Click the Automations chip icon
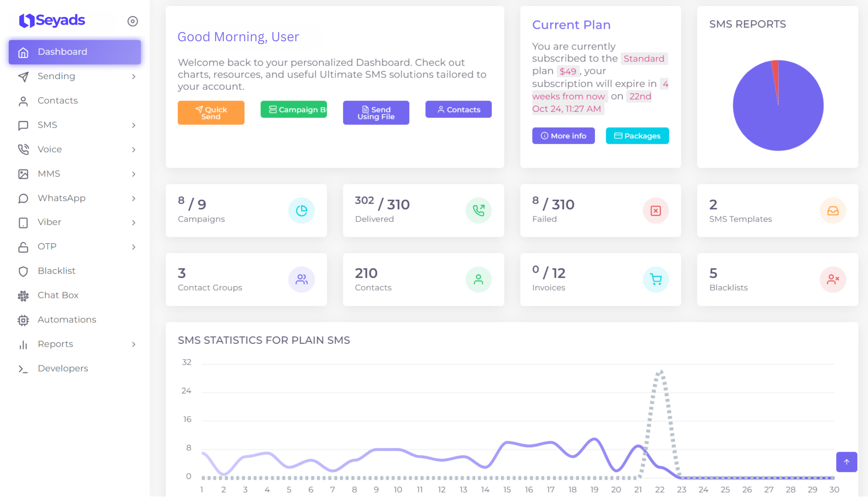The image size is (868, 498). coord(23,320)
